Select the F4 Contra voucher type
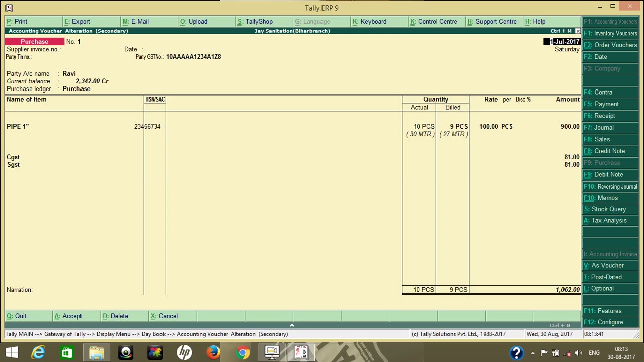Screen dimensions: 644x362 tap(610, 93)
